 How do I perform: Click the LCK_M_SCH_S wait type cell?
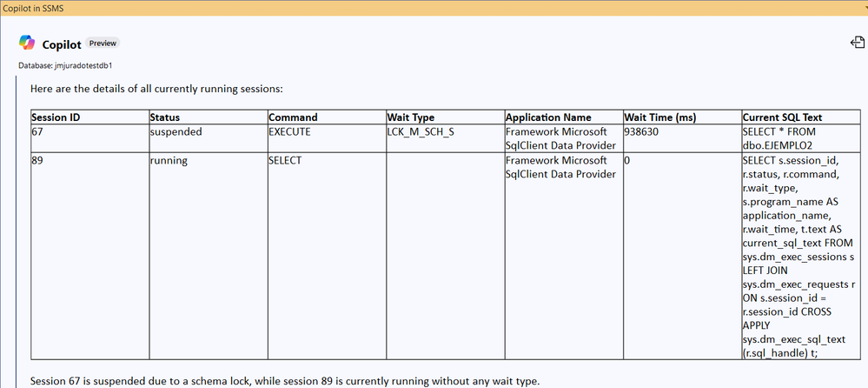coord(445,138)
